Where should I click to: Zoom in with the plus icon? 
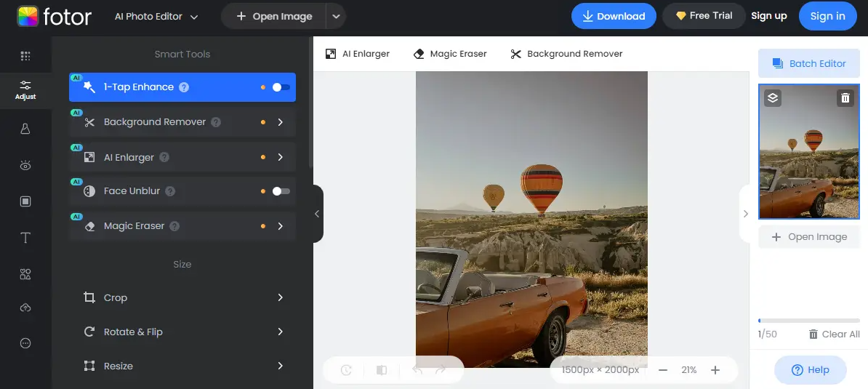715,370
